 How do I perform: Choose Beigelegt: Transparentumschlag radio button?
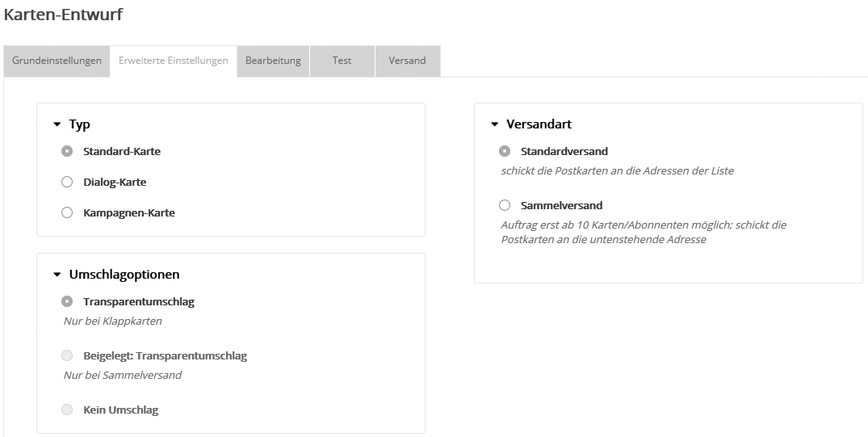point(67,355)
